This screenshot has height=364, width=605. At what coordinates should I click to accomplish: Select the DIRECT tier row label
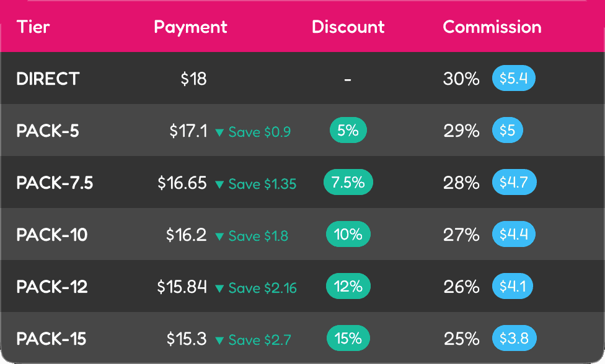[x=48, y=79]
